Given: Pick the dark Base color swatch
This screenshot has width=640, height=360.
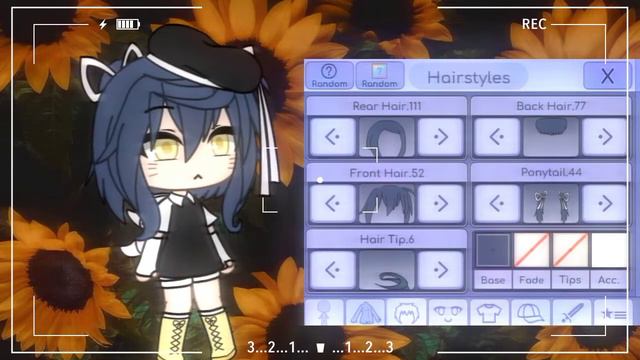Looking at the screenshot, I should point(493,250).
